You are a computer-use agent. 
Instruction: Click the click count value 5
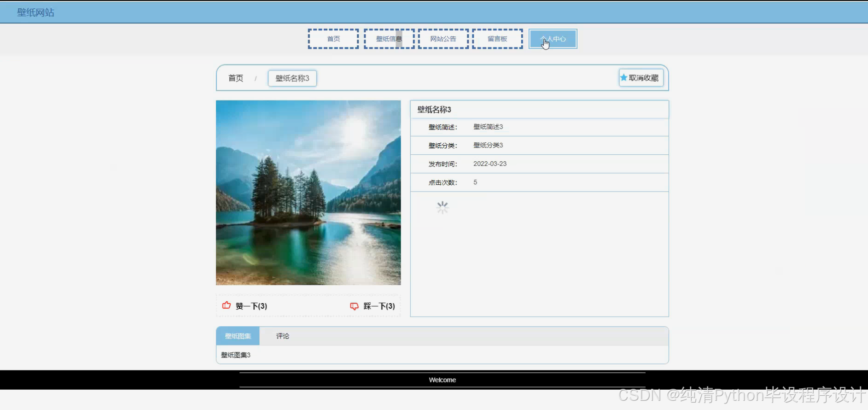pos(475,182)
